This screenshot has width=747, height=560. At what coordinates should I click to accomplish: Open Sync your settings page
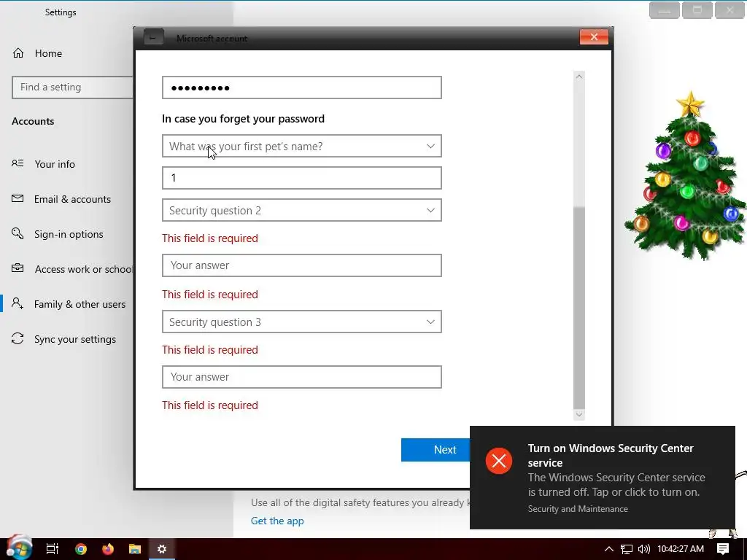[x=75, y=339]
